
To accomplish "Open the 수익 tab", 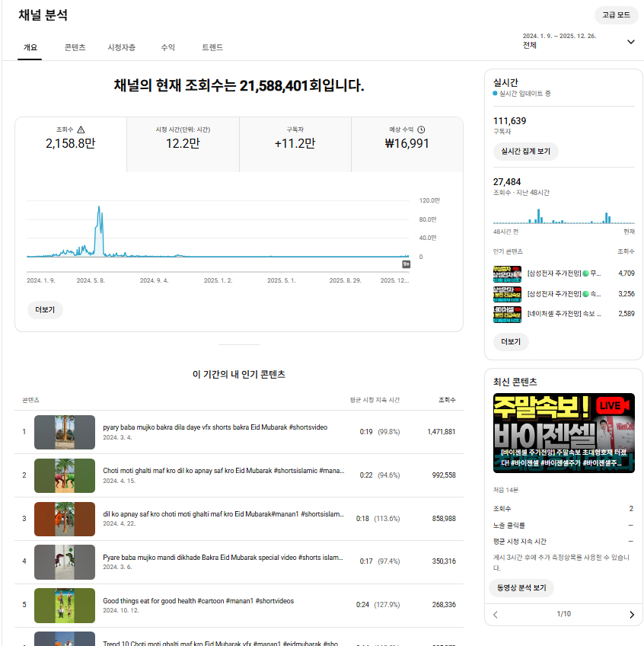I will [167, 47].
